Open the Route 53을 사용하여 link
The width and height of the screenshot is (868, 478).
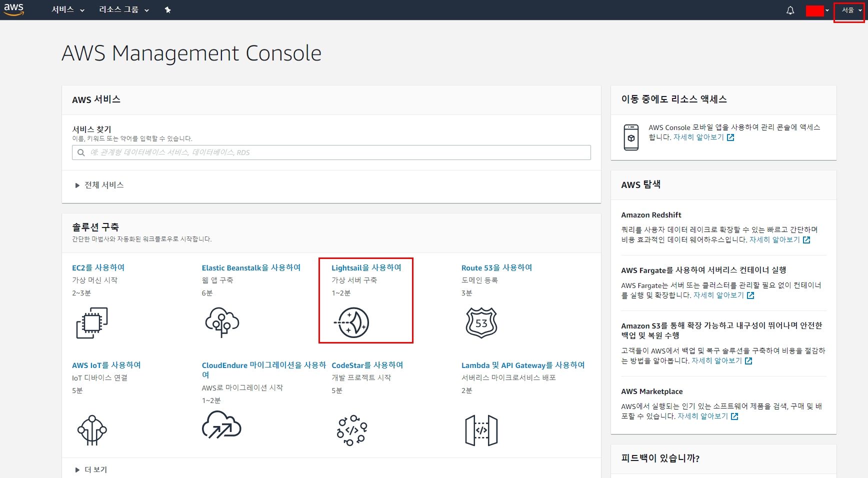tap(496, 267)
